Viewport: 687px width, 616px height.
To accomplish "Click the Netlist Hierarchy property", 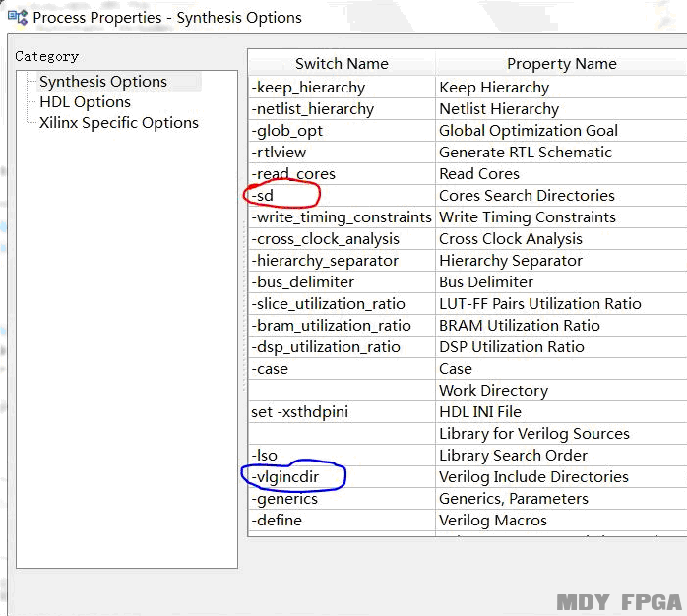I will (x=499, y=109).
